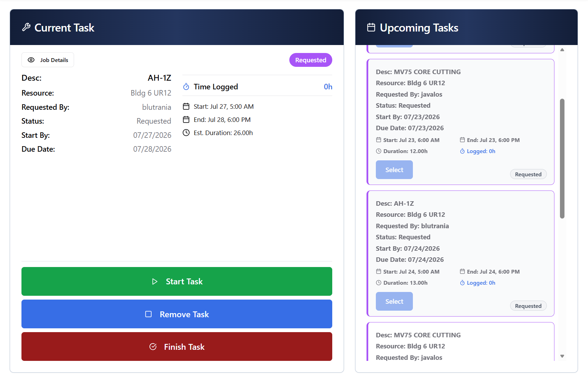Click the scroll up arrow in Upcoming Tasks
This screenshot has width=588, height=382.
coord(562,50)
